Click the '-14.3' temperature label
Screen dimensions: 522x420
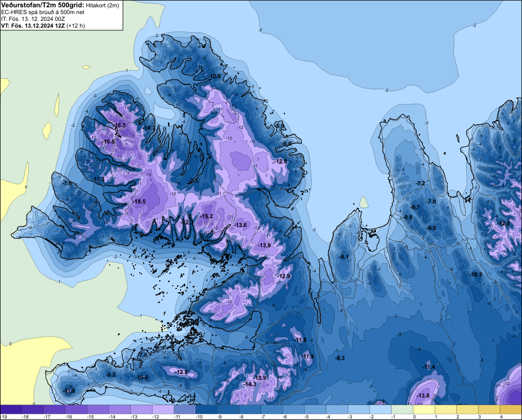250,384
